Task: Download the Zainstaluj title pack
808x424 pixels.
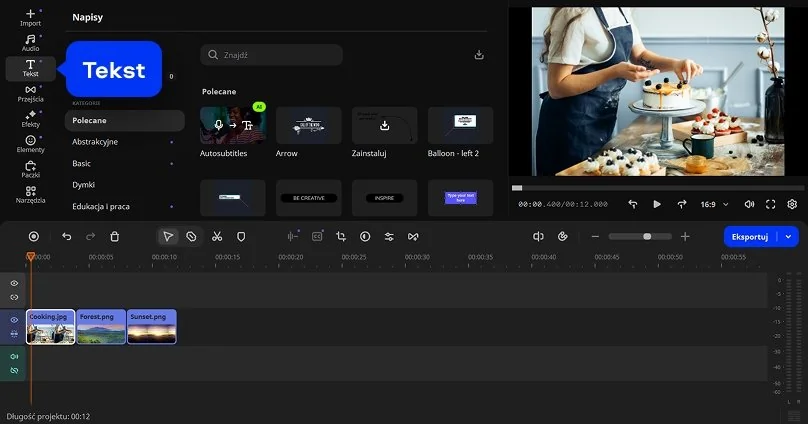Action: pos(384,126)
